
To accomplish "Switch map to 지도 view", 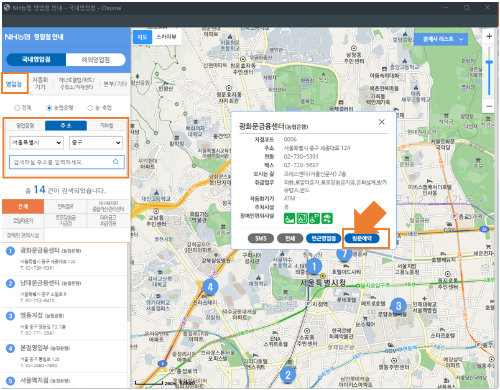I will 142,37.
